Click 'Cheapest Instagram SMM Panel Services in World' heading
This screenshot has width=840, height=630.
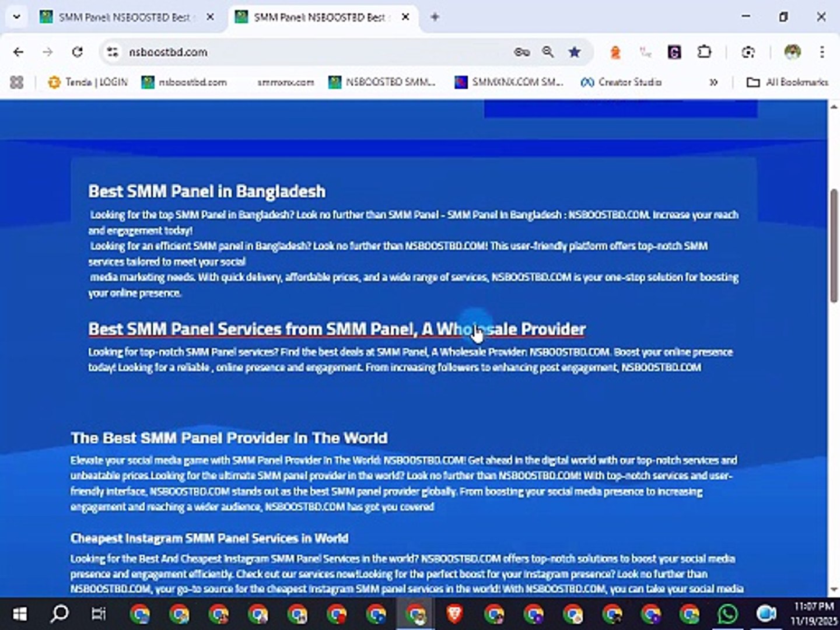point(209,538)
